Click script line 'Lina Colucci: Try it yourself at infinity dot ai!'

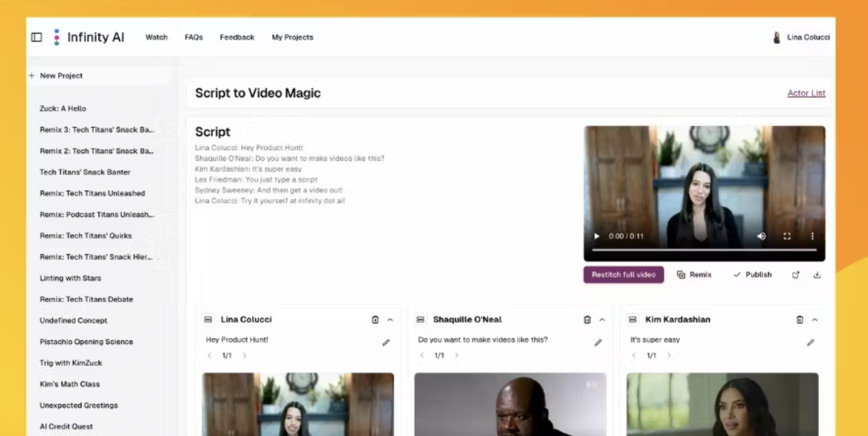[270, 201]
